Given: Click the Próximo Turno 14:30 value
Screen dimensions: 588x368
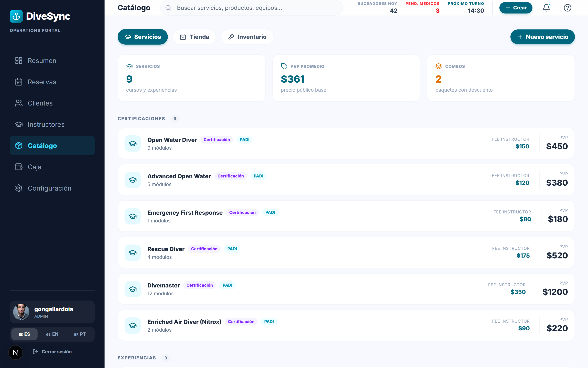Looking at the screenshot, I should 476,11.
